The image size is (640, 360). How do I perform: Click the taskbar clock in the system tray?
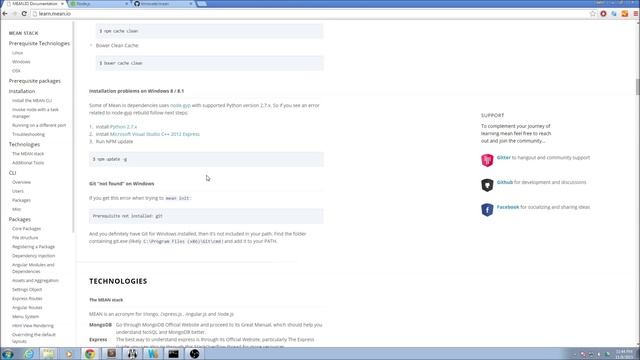(x=624, y=354)
